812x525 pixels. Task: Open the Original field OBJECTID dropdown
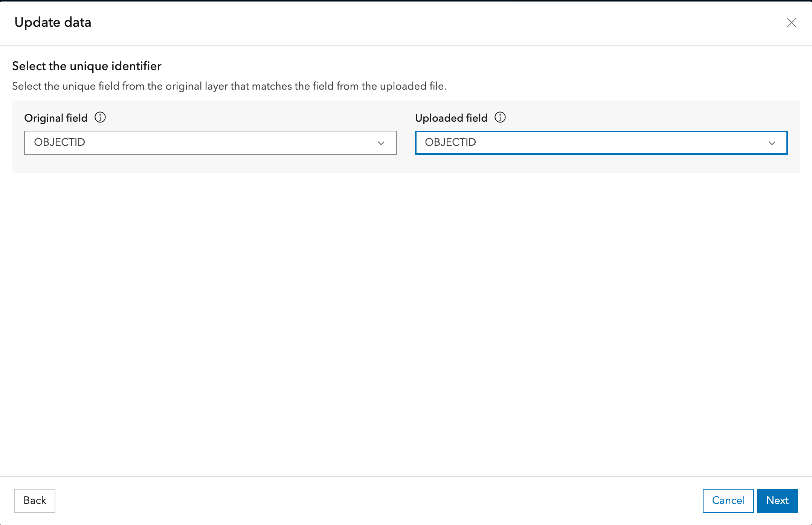pos(211,143)
